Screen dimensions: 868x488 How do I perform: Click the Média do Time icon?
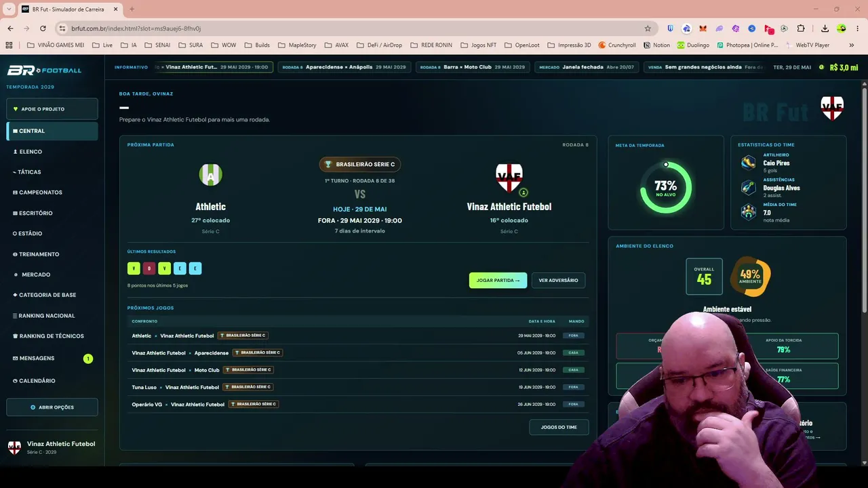point(749,212)
